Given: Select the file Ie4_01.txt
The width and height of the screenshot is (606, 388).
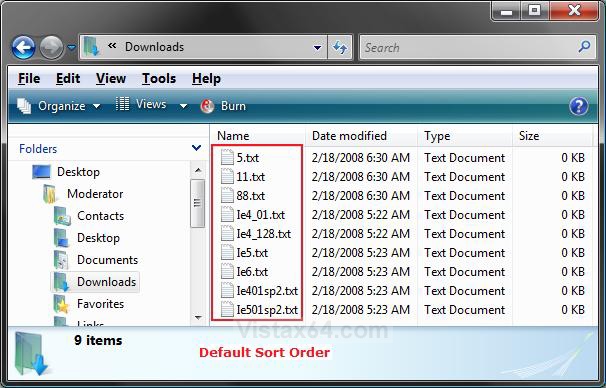Looking at the screenshot, I should coord(260,214).
